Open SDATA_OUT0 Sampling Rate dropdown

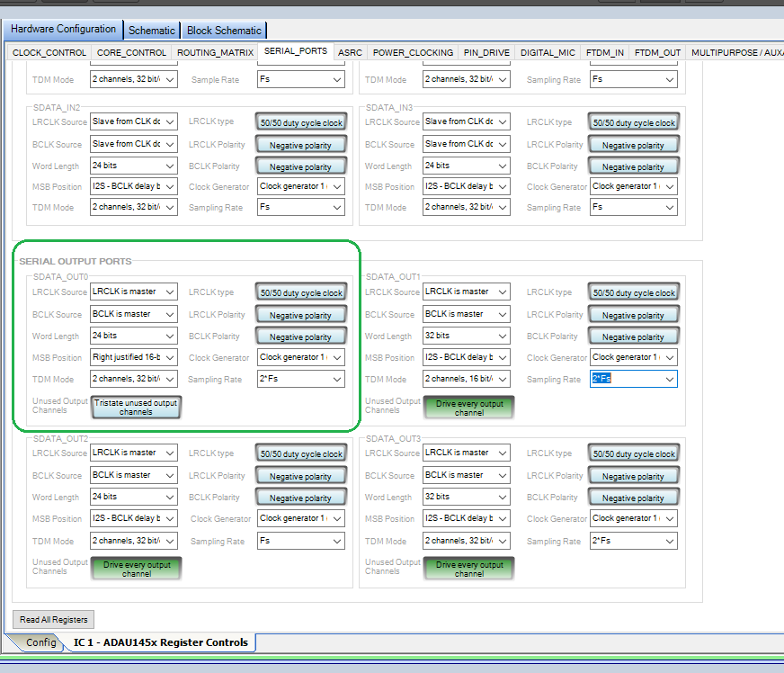point(301,379)
